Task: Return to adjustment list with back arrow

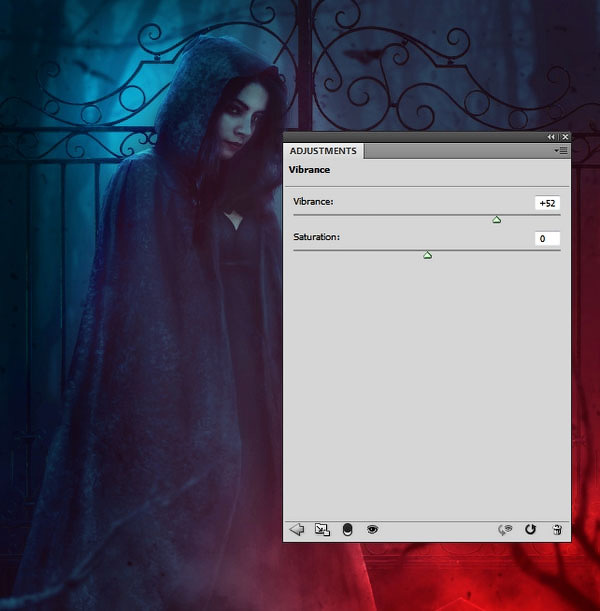Action: pos(297,529)
